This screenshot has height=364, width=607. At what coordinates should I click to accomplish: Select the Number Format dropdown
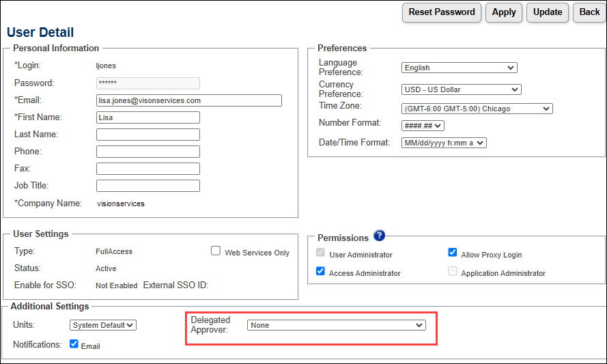[423, 126]
